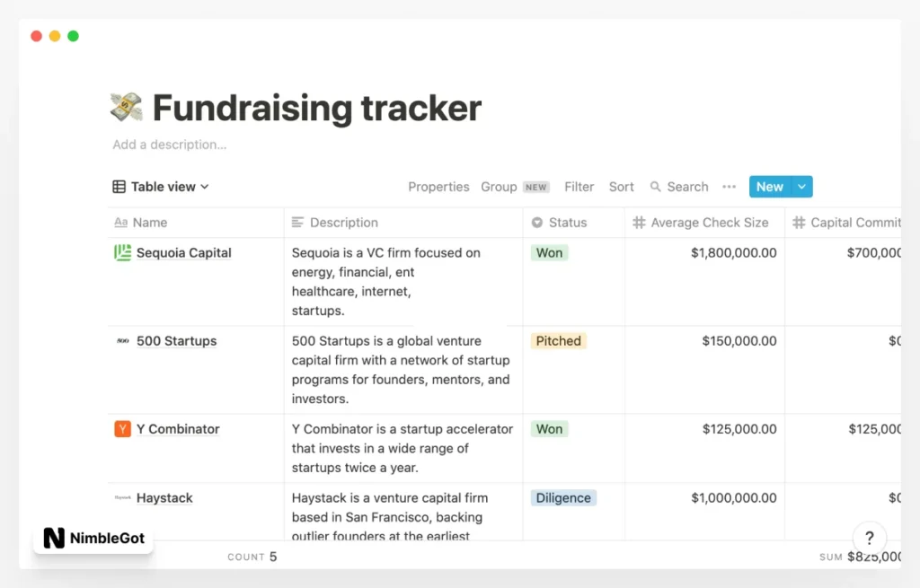Click the Sort option
Image resolution: width=920 pixels, height=588 pixels.
[x=621, y=187]
